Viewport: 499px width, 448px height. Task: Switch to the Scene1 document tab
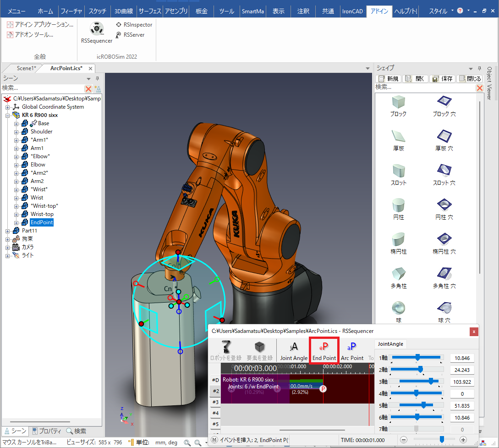(x=26, y=68)
